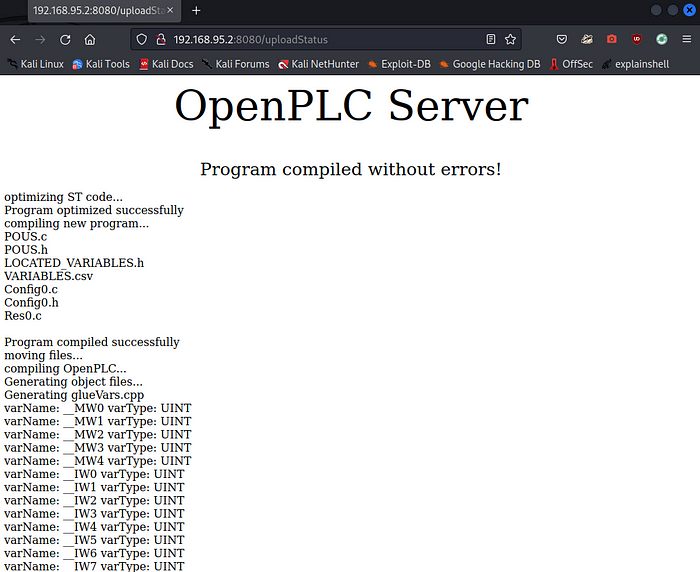This screenshot has width=700, height=572.
Task: Click the POUS.c output line
Action: coord(25,237)
